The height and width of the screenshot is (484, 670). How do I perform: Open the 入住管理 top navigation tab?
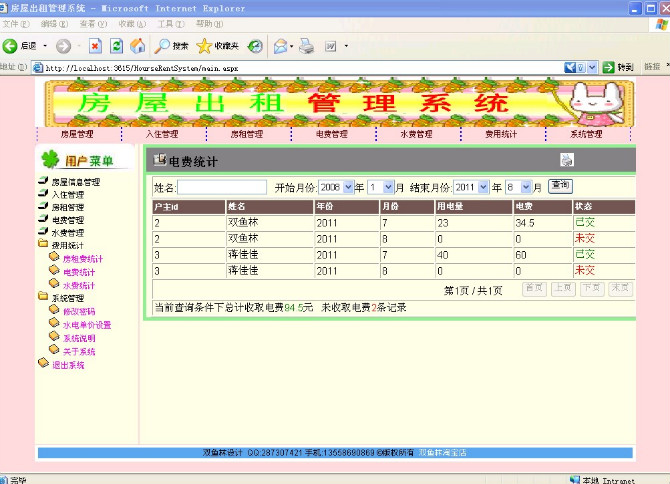pyautogui.click(x=162, y=134)
